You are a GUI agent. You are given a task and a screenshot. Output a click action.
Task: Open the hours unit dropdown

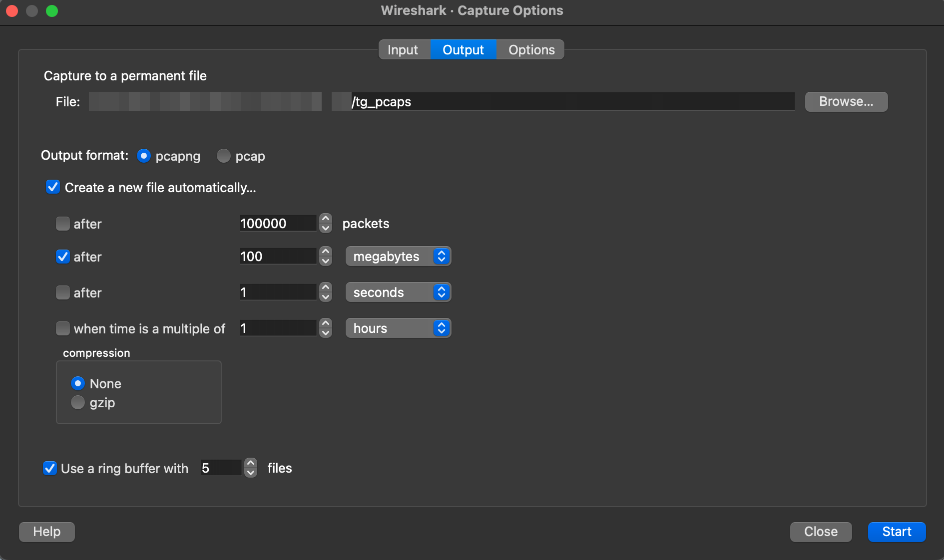[x=398, y=328]
